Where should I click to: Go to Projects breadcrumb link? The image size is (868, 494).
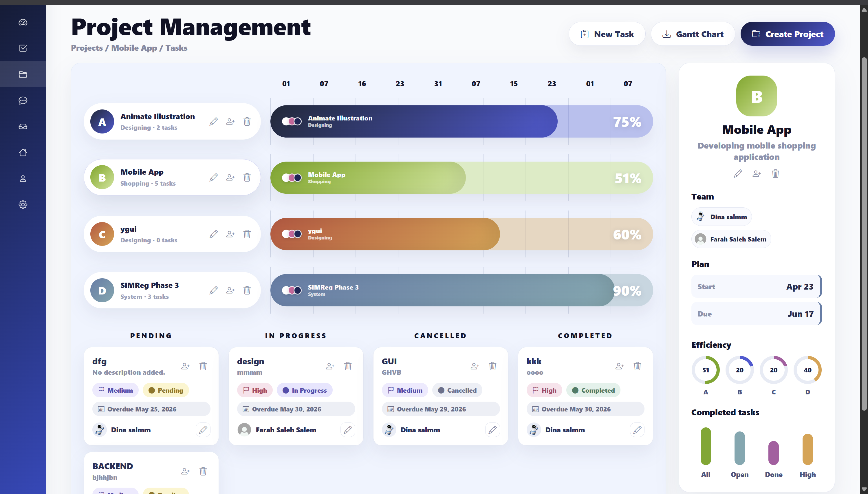click(87, 48)
